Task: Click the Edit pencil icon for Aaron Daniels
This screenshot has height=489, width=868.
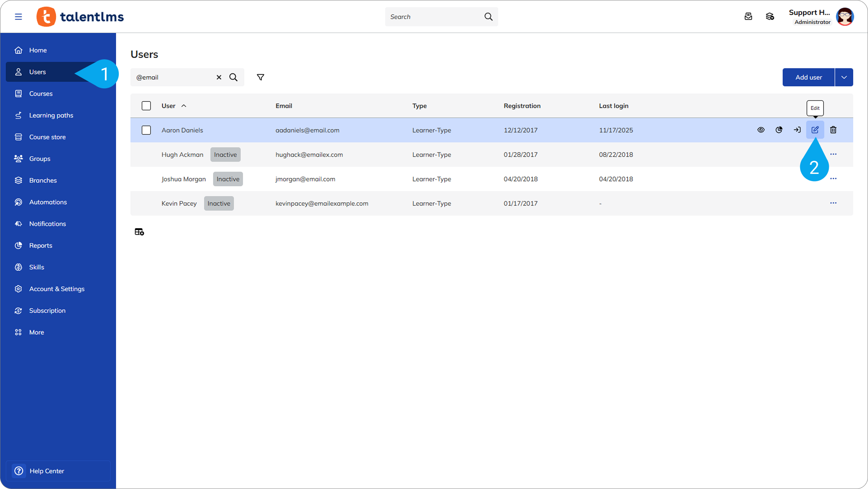Action: 815,130
